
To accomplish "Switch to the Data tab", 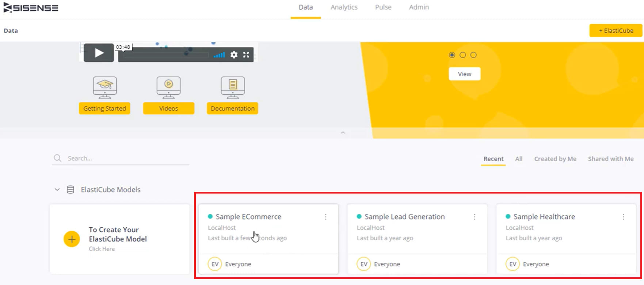I will pos(306,7).
